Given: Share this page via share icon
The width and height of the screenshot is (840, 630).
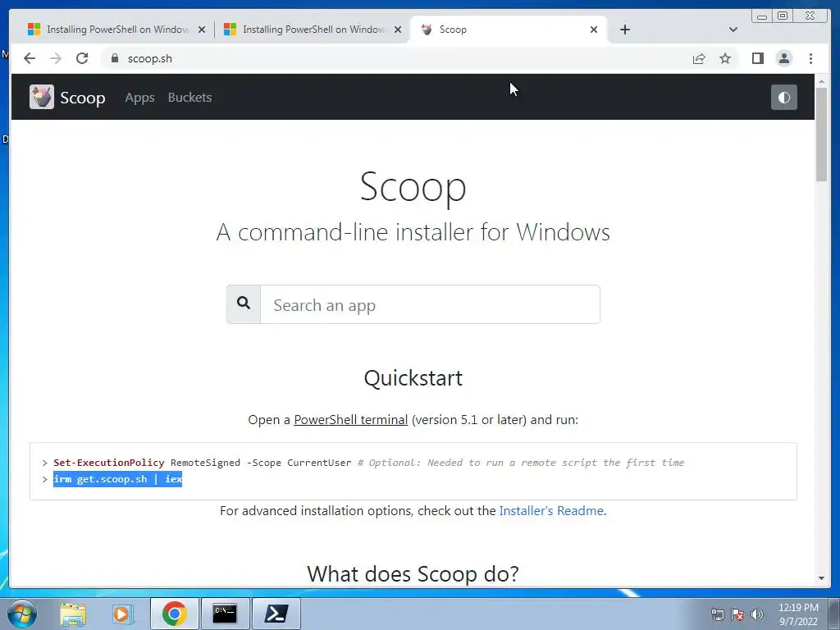Looking at the screenshot, I should point(699,58).
